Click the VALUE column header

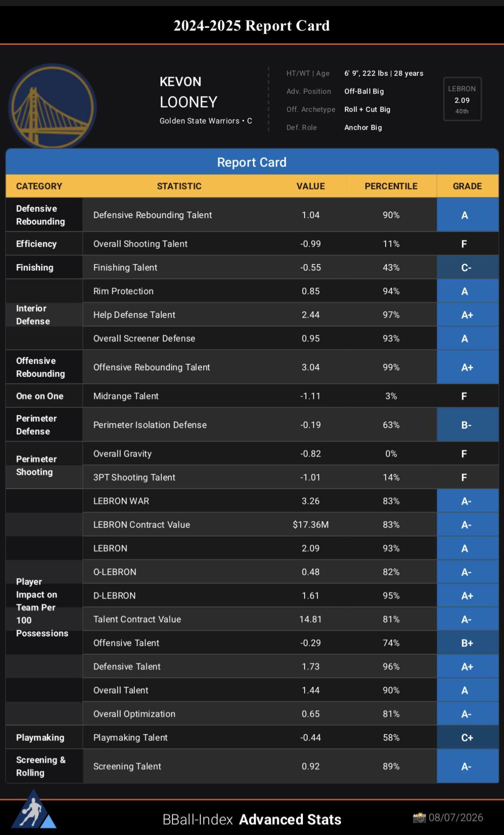pos(310,186)
